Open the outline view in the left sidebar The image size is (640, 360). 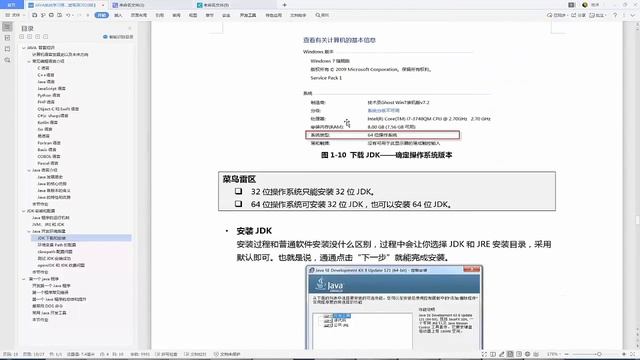(x=7, y=27)
